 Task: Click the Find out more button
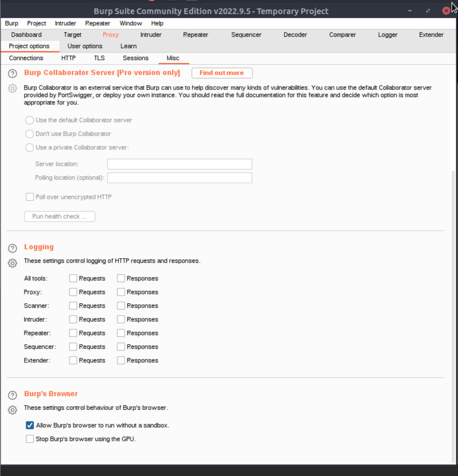[x=222, y=73]
